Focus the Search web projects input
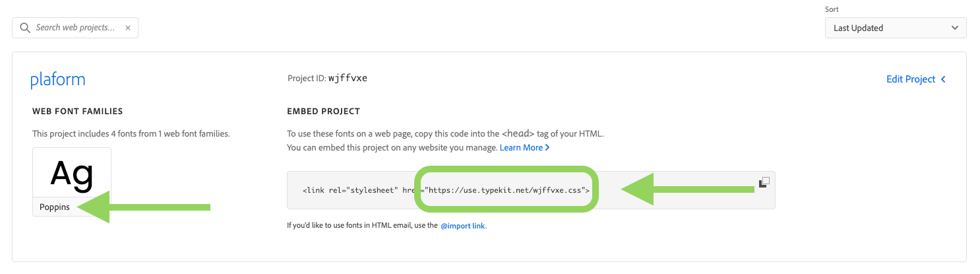The width and height of the screenshot is (980, 274). 75,28
